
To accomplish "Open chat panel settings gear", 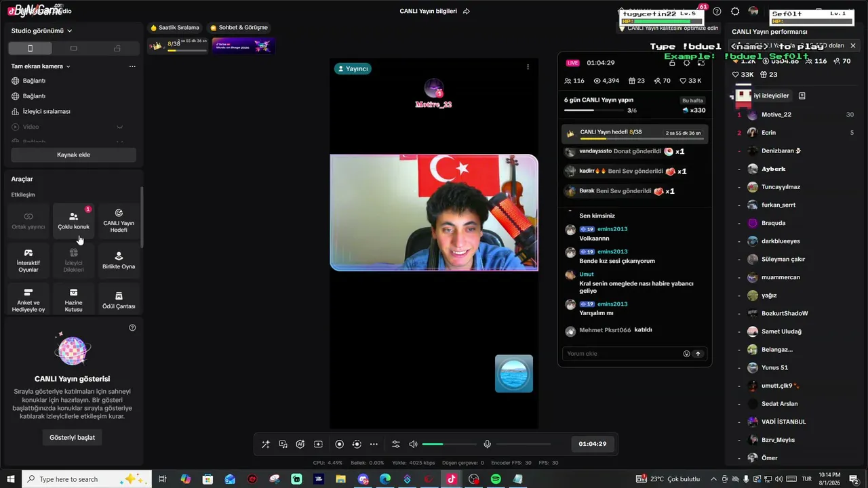I will pyautogui.click(x=686, y=62).
